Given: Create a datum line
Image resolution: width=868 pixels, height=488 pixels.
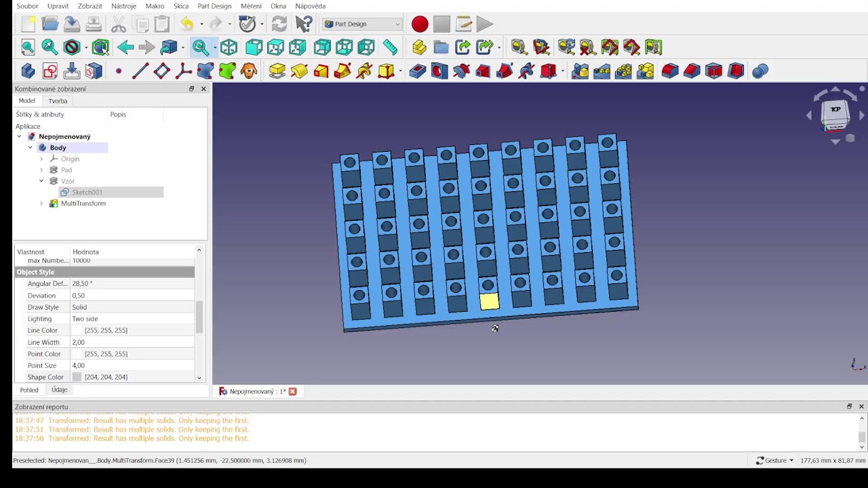Looking at the screenshot, I should tap(140, 71).
